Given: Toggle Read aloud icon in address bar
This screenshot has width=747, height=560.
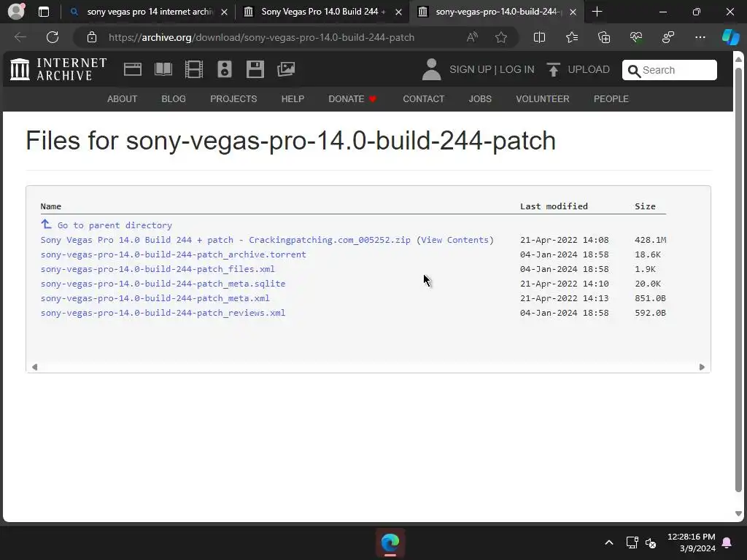Looking at the screenshot, I should 472,37.
